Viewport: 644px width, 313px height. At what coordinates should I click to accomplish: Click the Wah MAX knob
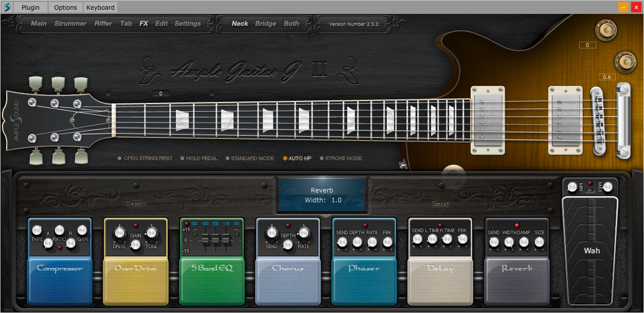coord(607,186)
